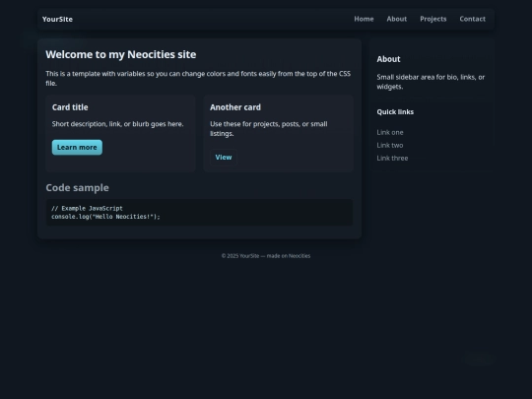
Task: Click the 'Welcome to my Neocities site' heading
Action: [x=121, y=54]
